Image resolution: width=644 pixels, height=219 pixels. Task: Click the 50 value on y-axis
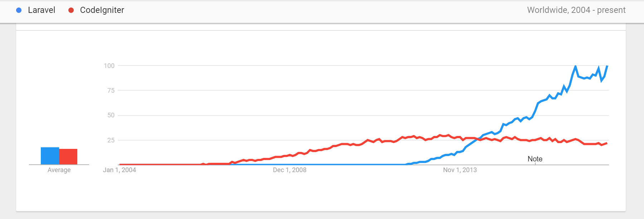point(111,115)
